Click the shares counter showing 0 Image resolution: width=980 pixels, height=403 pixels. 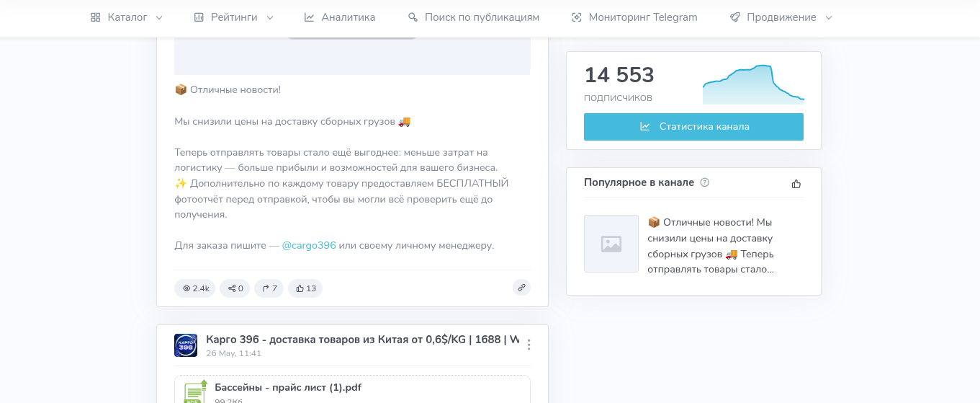coord(235,288)
